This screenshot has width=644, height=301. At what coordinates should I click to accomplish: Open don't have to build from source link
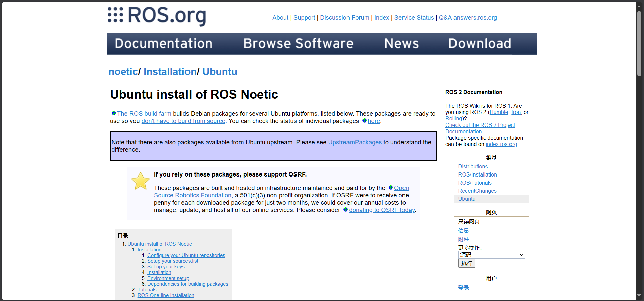pos(183,121)
